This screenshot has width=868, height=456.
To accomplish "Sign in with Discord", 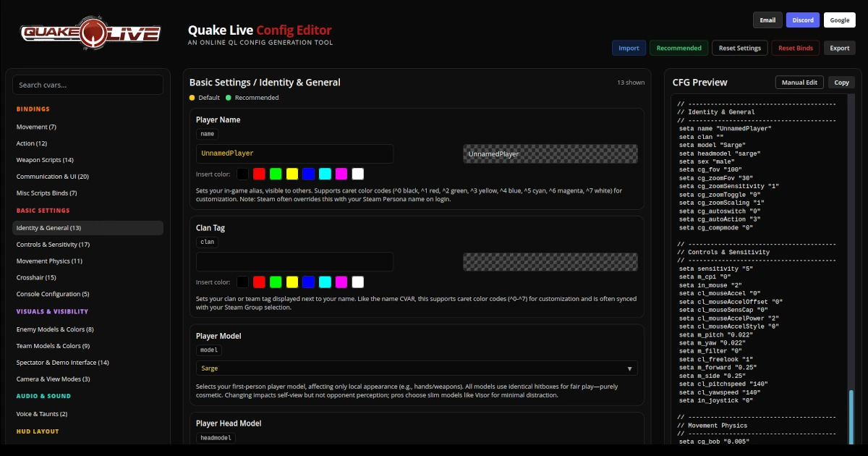I will click(x=803, y=20).
